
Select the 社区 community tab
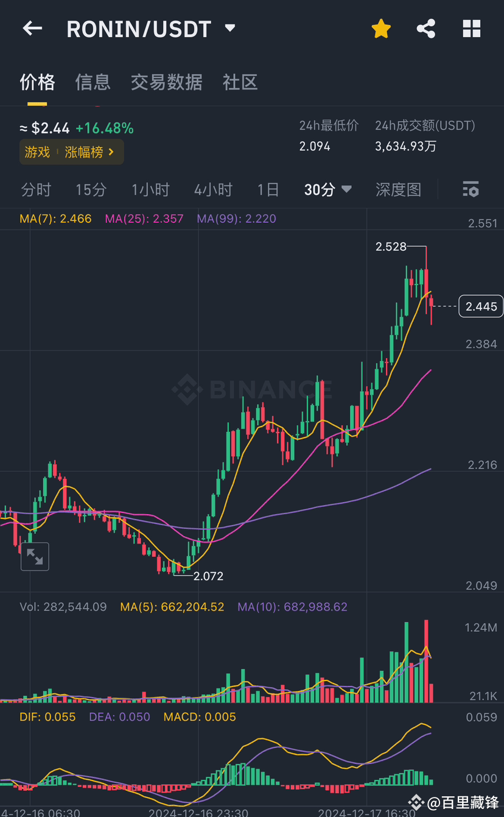pos(240,82)
